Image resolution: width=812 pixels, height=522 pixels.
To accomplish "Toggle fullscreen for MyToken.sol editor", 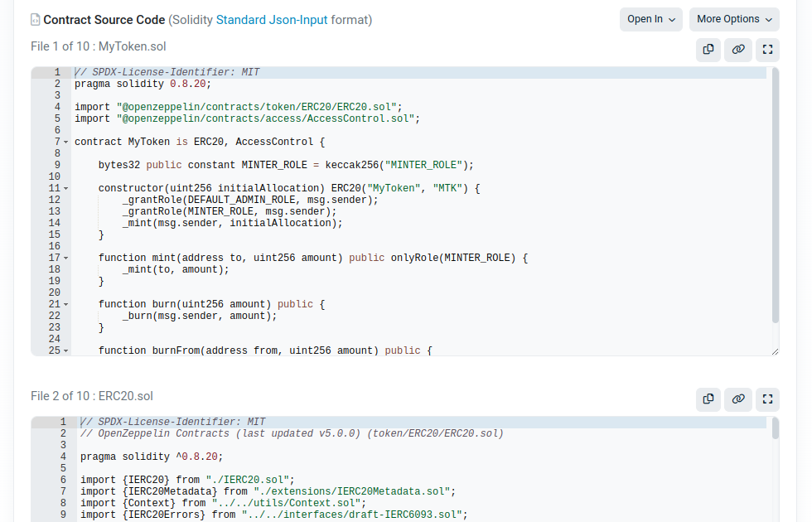I will click(x=768, y=50).
